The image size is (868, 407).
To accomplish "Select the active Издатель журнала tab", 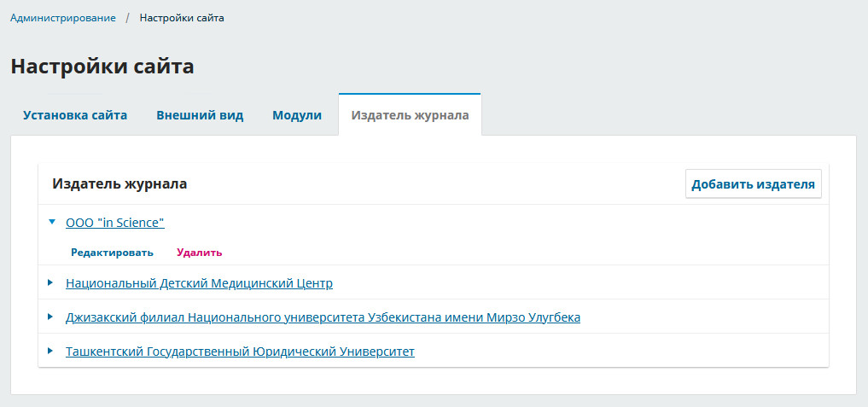I will (410, 115).
